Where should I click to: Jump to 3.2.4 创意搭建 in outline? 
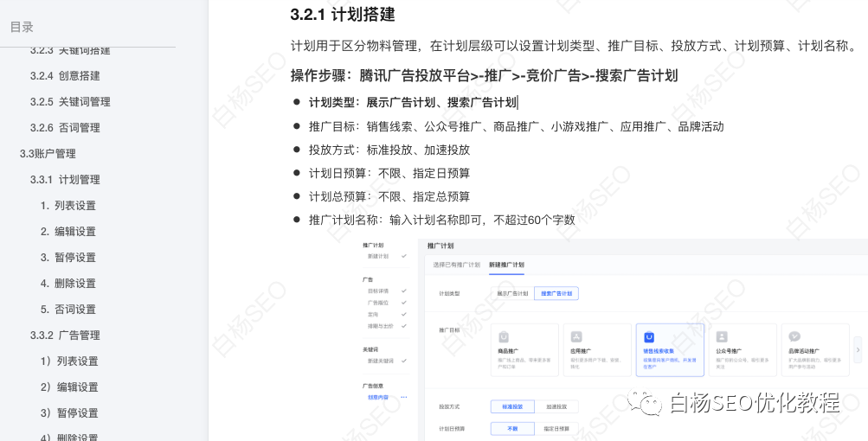65,76
